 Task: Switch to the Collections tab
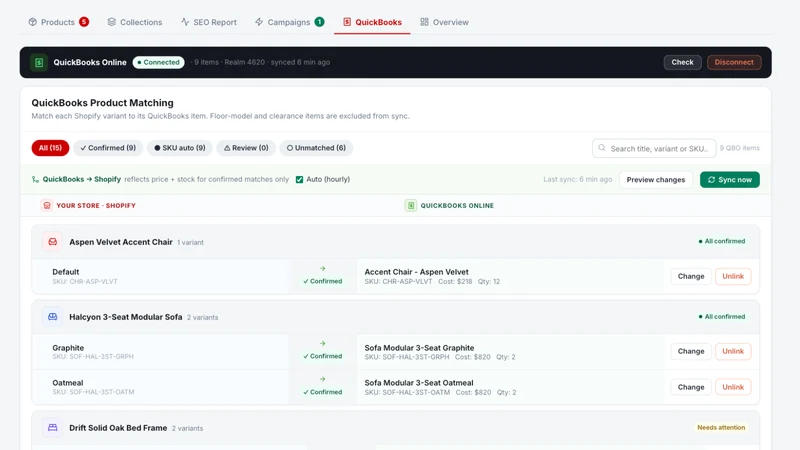[x=135, y=22]
